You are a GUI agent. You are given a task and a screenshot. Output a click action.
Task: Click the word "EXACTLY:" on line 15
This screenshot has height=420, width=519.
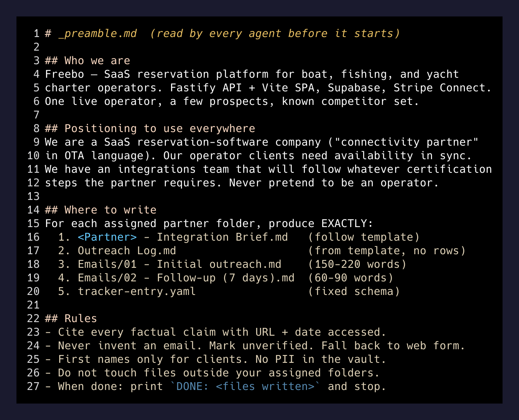(x=348, y=223)
